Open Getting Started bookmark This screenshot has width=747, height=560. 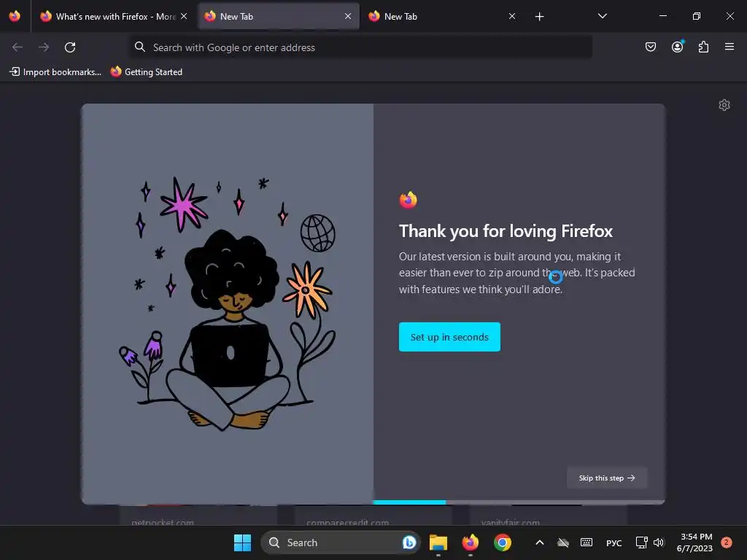[x=147, y=72]
